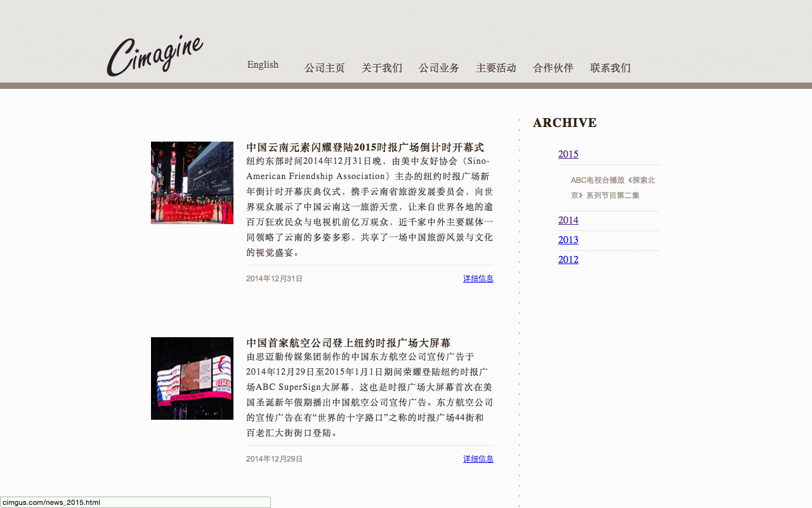
Task: Open the 联系我们 page
Action: tap(610, 68)
